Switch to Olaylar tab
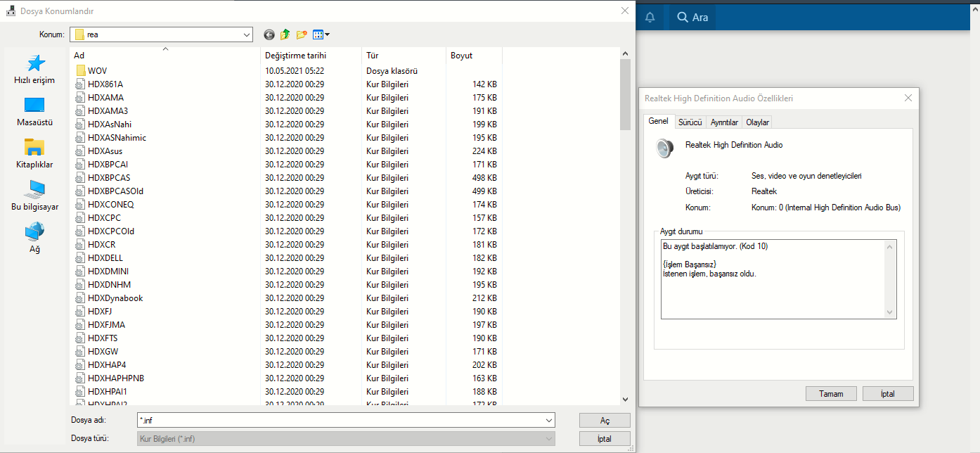The height and width of the screenshot is (453, 980). [x=758, y=122]
